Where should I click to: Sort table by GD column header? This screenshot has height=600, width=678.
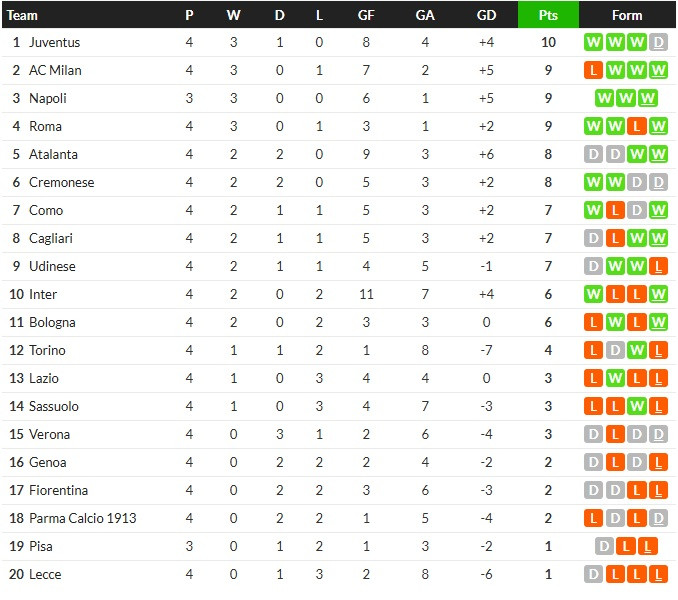click(x=486, y=15)
